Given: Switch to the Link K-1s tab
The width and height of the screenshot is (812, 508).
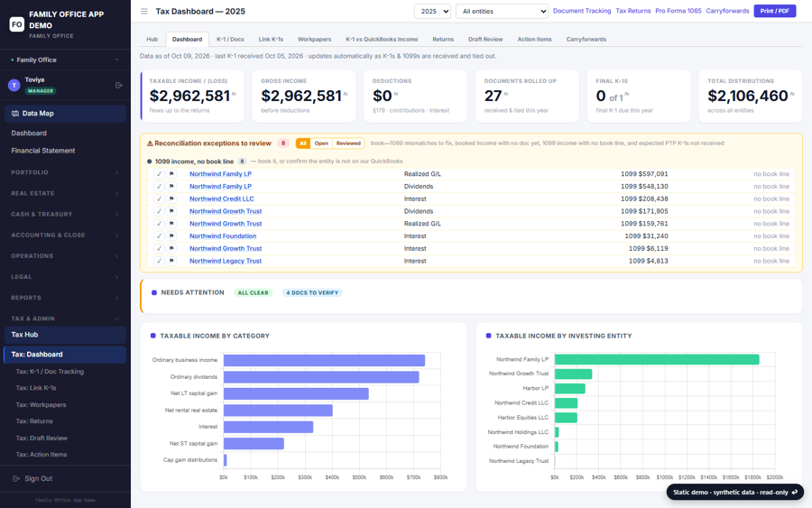Looking at the screenshot, I should tap(271, 40).
